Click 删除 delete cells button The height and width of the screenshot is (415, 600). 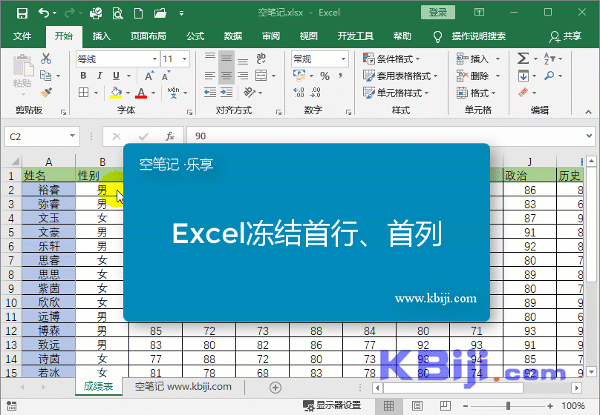pos(473,76)
